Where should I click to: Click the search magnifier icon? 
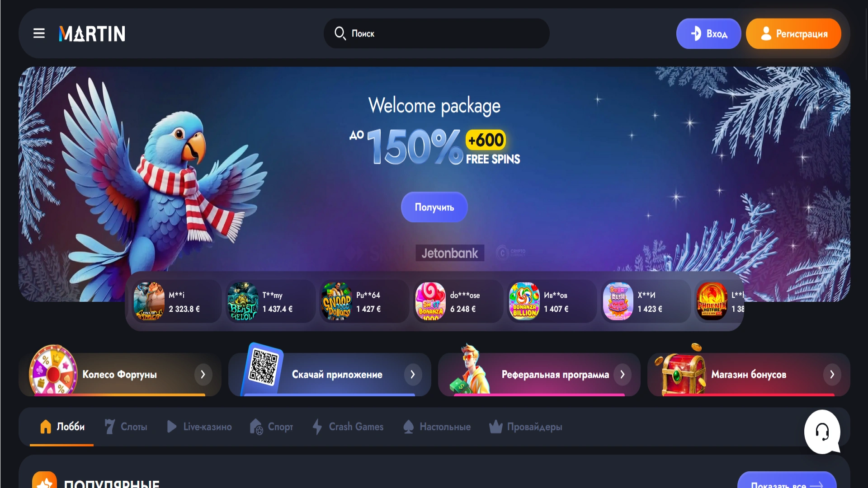[340, 33]
